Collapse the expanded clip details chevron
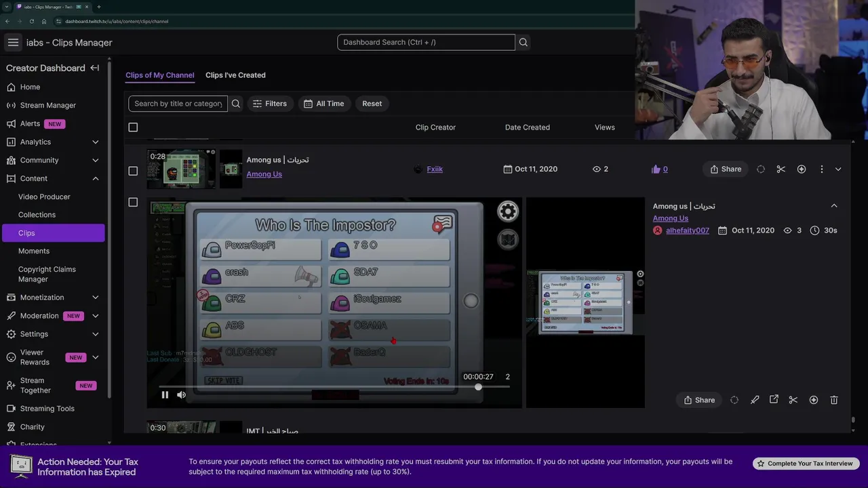 click(x=834, y=206)
